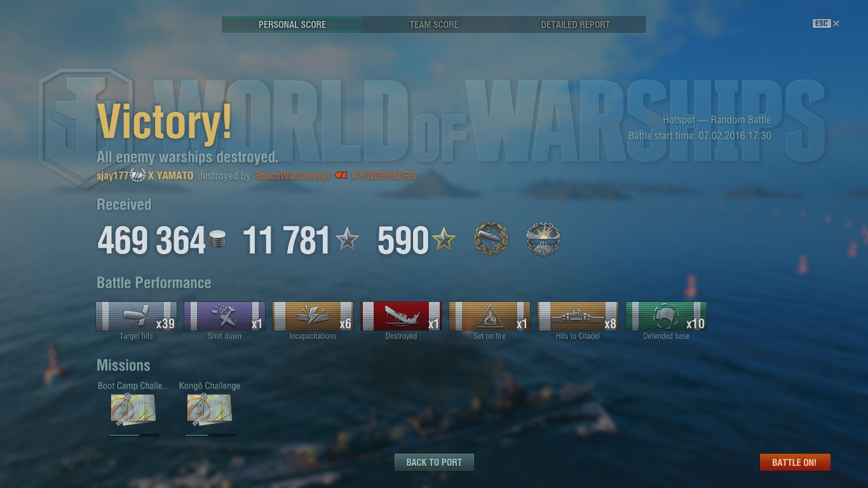868x488 pixels.
Task: Click the Back to Port button
Action: coord(434,462)
